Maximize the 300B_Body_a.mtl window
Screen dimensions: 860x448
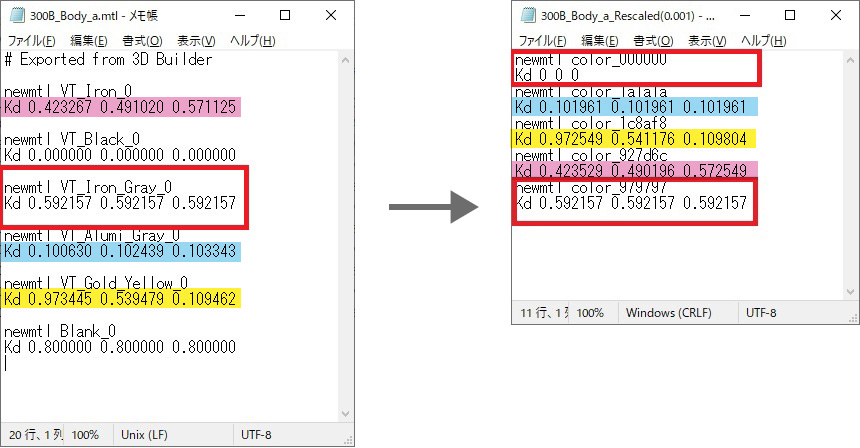pyautogui.click(x=285, y=15)
